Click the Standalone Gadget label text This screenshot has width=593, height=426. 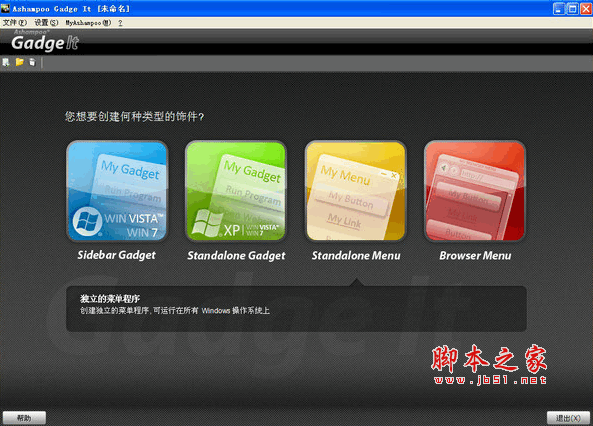click(x=236, y=256)
